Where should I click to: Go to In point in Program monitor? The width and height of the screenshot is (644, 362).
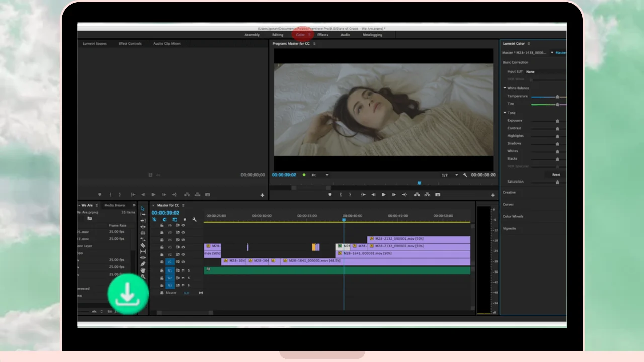363,195
